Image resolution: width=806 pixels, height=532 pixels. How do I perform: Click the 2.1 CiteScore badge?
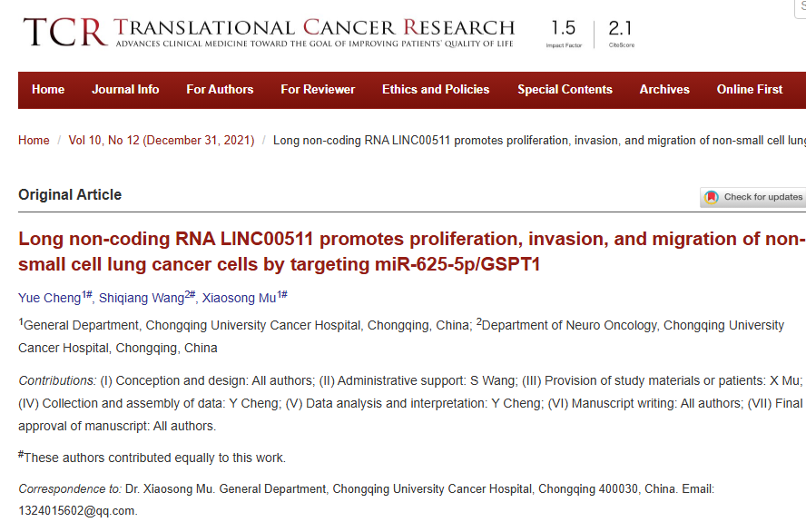click(x=621, y=34)
